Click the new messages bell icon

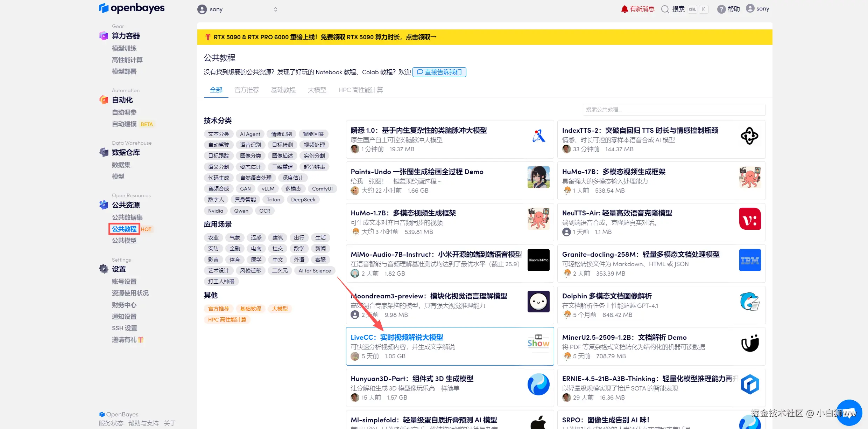(x=624, y=9)
